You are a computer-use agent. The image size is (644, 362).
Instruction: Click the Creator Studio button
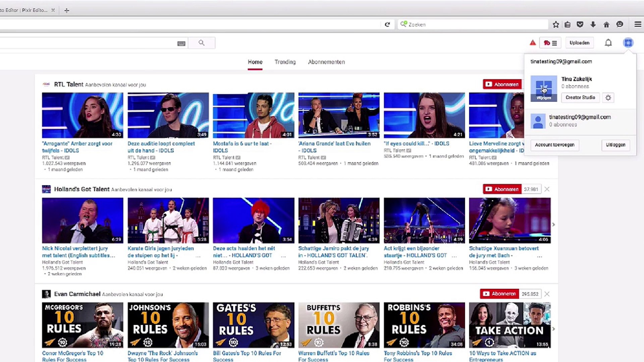[x=580, y=98]
